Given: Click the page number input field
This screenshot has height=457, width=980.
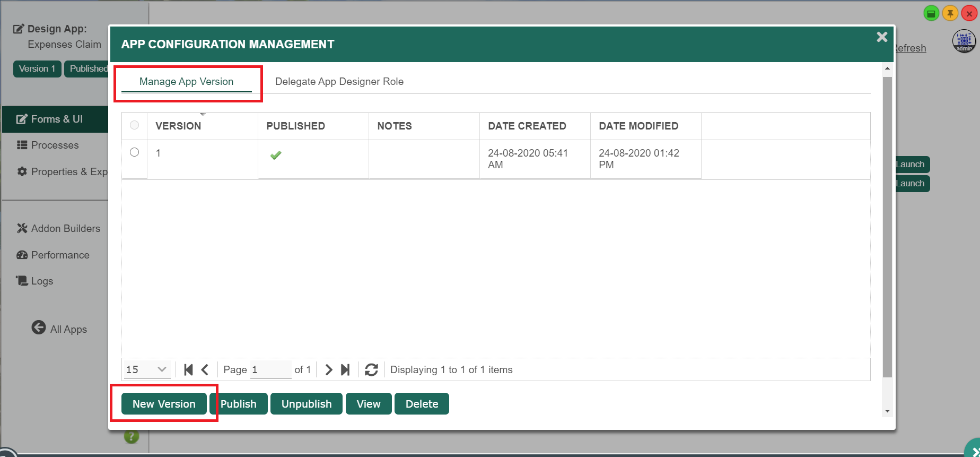Looking at the screenshot, I should pos(270,369).
